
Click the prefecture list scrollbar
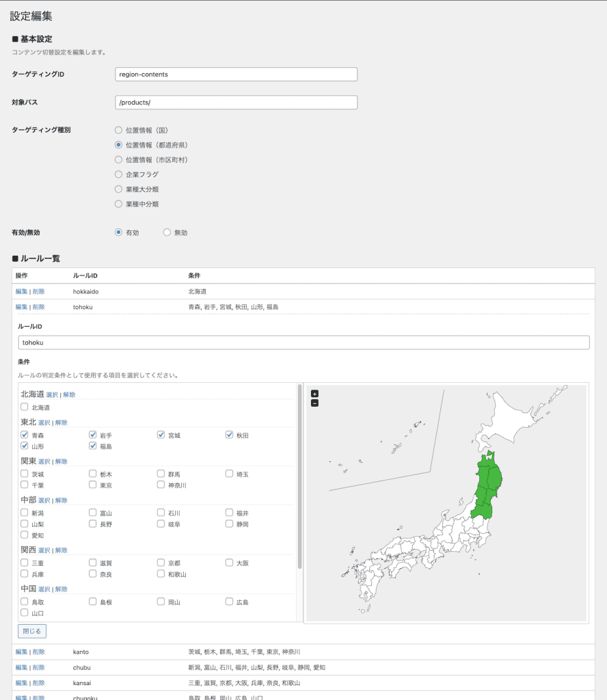[299, 479]
